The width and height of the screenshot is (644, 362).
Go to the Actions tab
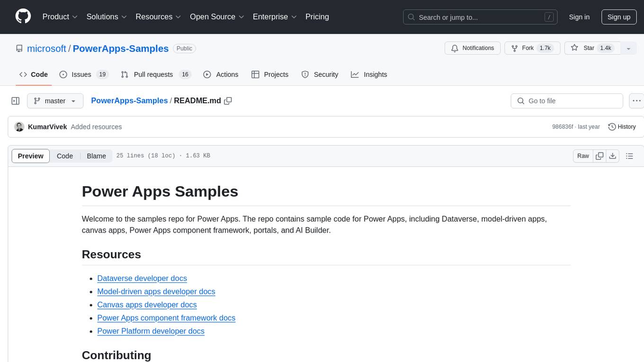(221, 74)
